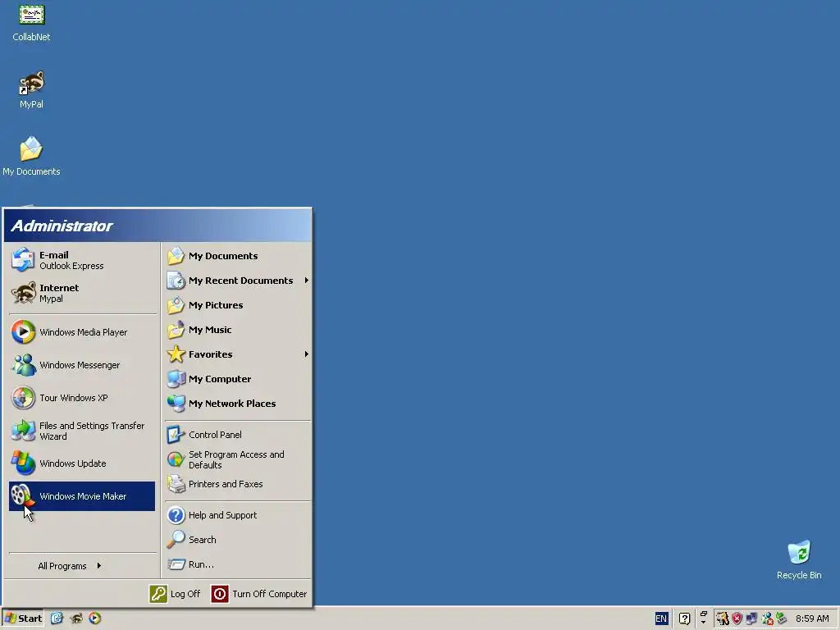Select the MyPal desktop shortcut
The width and height of the screenshot is (840, 630).
(31, 90)
